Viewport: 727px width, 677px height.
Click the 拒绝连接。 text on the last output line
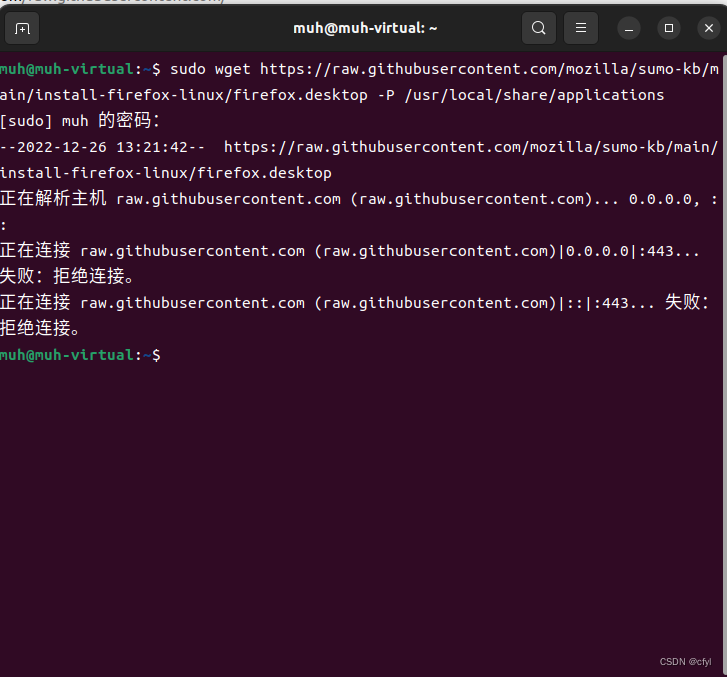(40, 329)
